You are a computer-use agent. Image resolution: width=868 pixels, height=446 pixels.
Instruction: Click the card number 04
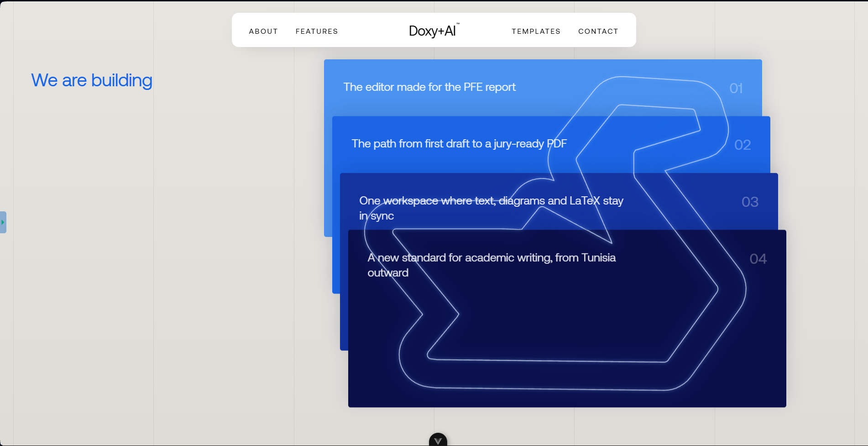coord(758,259)
